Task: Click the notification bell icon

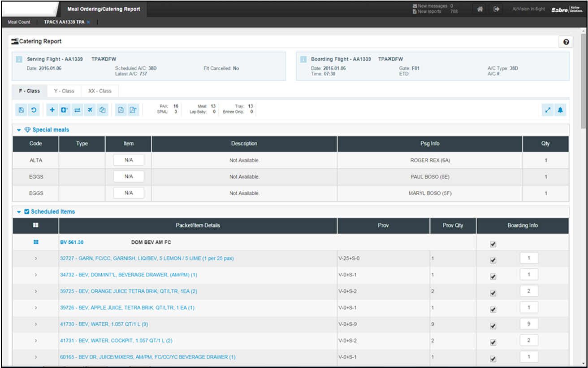Action: point(560,110)
